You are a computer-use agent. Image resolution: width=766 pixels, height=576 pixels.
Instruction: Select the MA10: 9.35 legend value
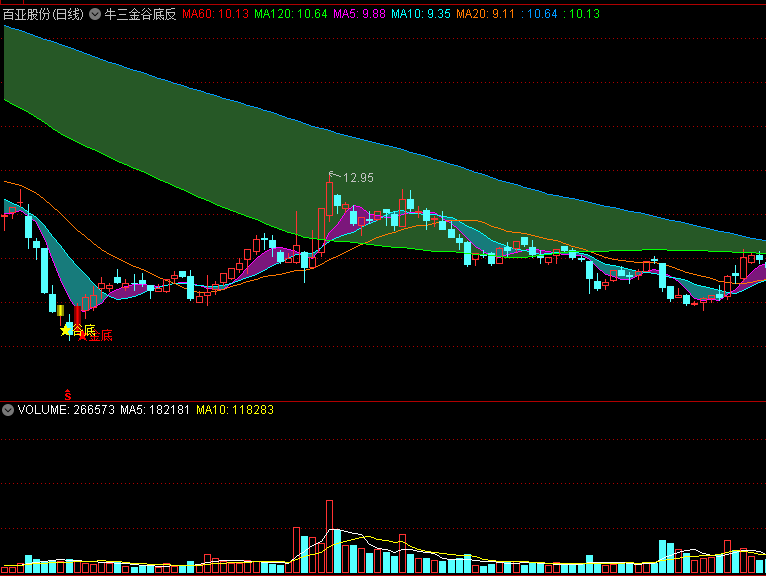pyautogui.click(x=421, y=14)
